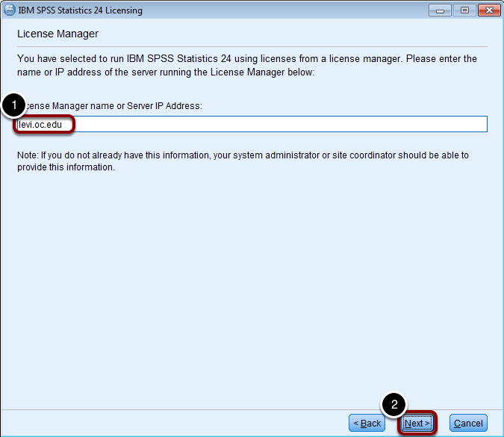Go to the Next licensing step
Viewport: 504px width, 437px height.
417,423
